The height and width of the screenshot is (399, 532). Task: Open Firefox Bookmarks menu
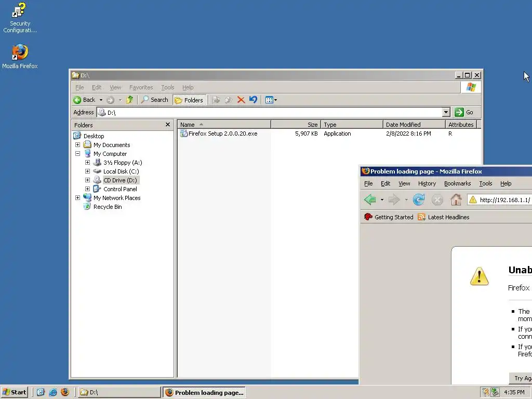(457, 183)
